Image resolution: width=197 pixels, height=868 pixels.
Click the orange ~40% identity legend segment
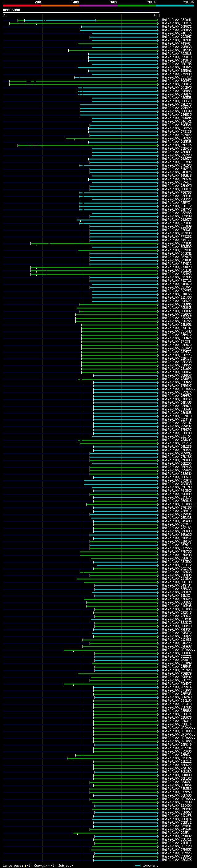60,6
